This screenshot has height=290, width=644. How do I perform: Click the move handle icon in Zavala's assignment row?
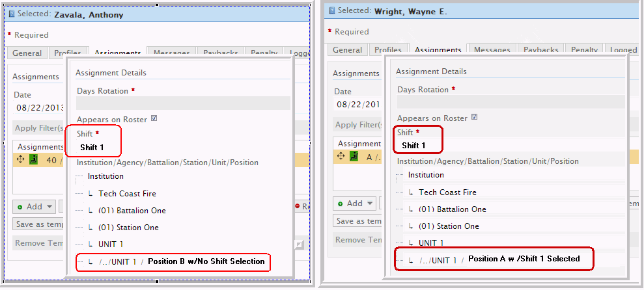click(x=20, y=160)
